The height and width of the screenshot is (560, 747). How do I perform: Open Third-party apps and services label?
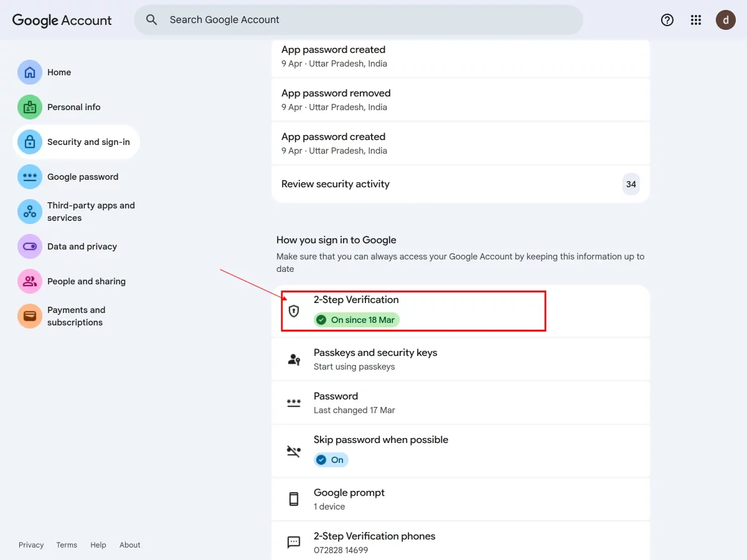91,212
